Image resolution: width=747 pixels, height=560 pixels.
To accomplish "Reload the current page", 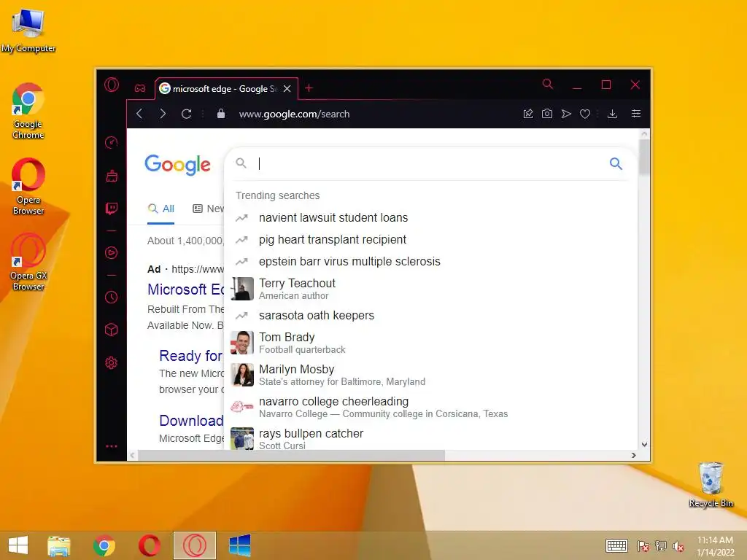I will (186, 114).
